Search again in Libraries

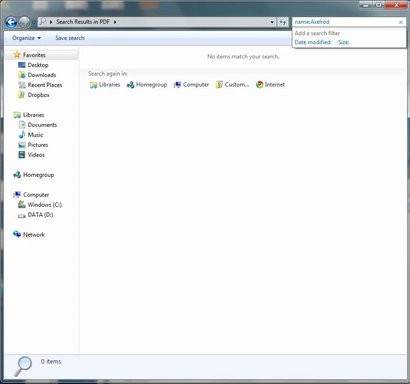105,85
